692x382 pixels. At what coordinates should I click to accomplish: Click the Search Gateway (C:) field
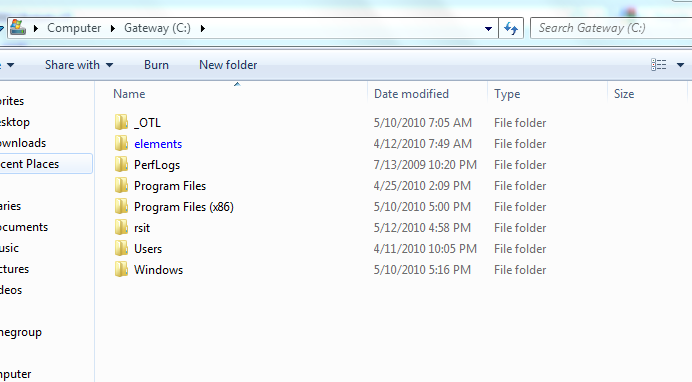click(x=611, y=28)
